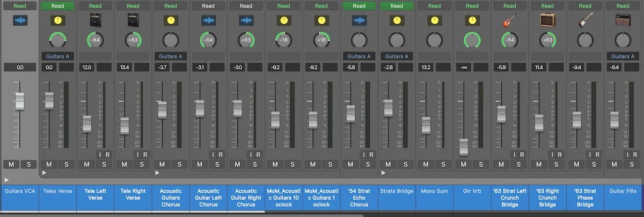Click the waveform icon on Guitars VCA channel
This screenshot has width=644, height=217.
point(20,21)
